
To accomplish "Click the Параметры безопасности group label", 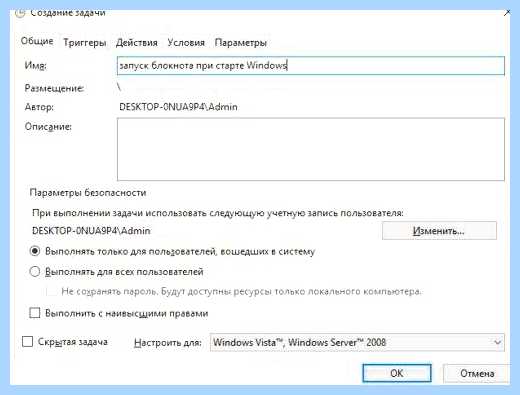I will pos(88,193).
